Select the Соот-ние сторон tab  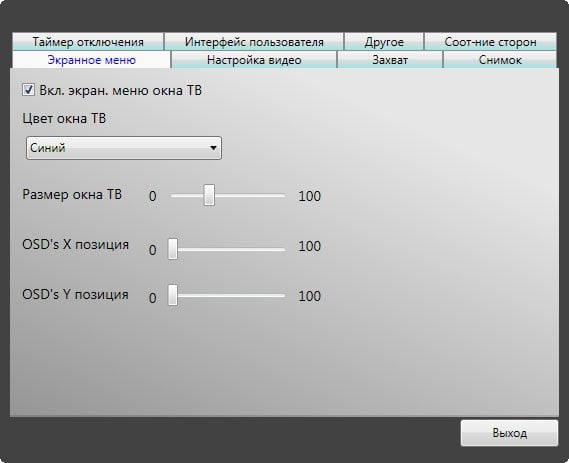[x=490, y=42]
